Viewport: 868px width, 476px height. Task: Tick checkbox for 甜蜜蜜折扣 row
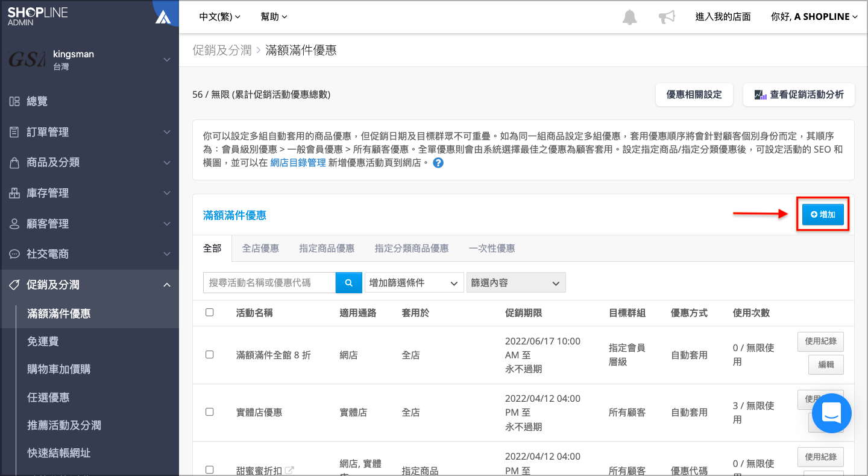click(210, 470)
